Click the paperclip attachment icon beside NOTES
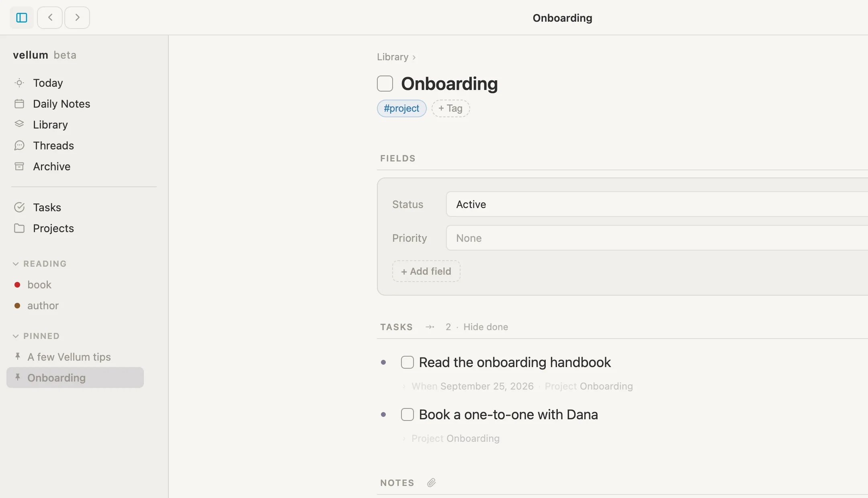868x498 pixels. [431, 483]
